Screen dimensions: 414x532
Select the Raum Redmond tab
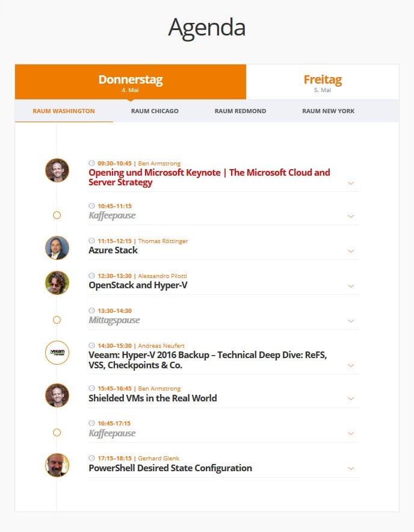240,111
